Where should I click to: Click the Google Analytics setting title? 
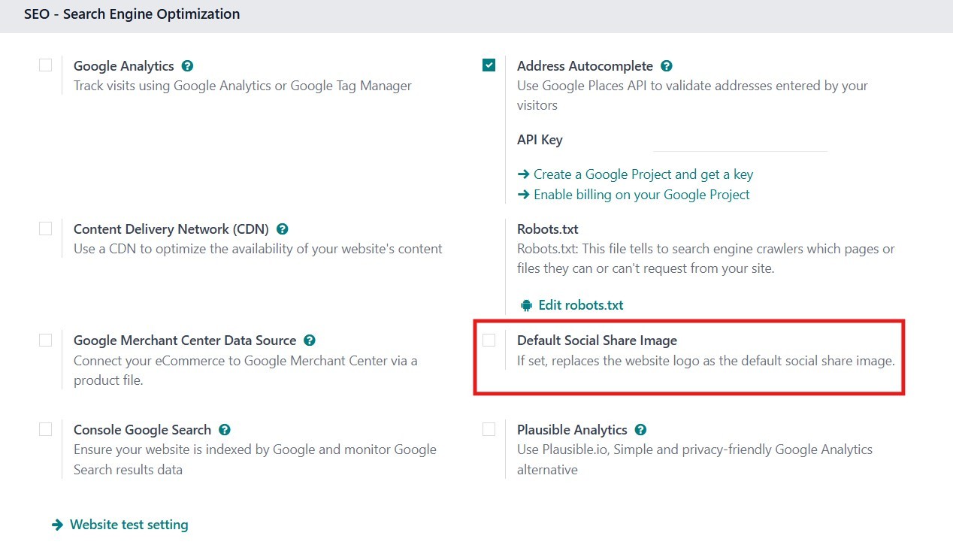(x=124, y=66)
